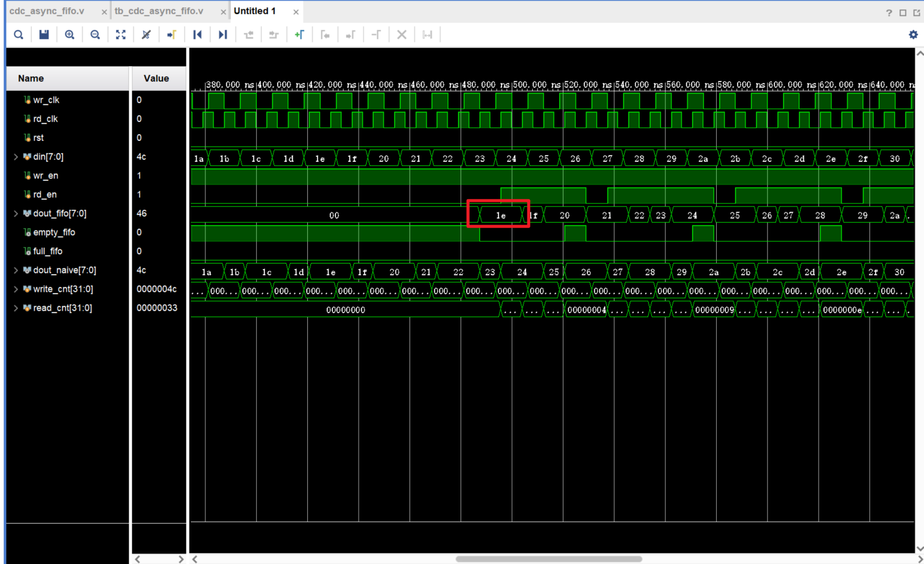924x564 pixels.
Task: Click the Zoom Fit icon
Action: click(121, 35)
